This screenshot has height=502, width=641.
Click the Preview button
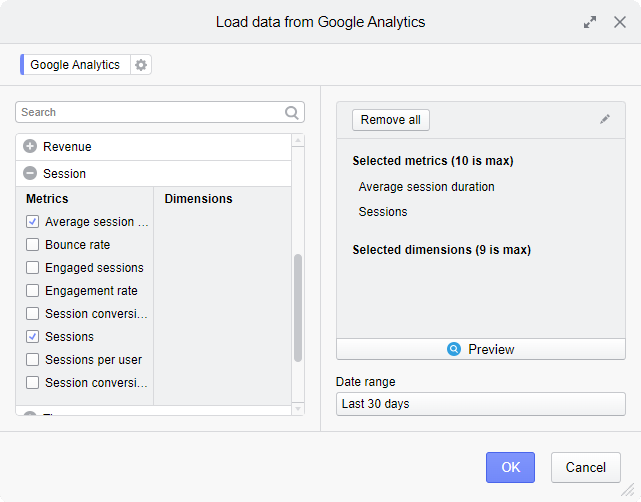[x=481, y=349]
